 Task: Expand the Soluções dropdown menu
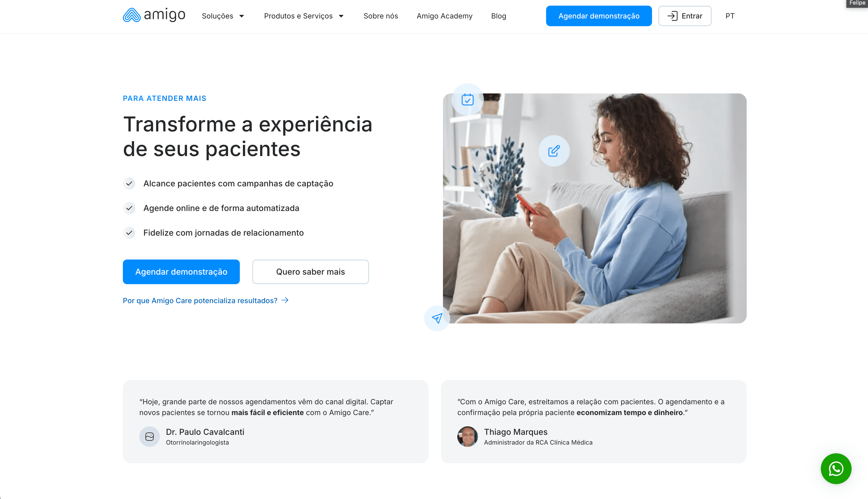coord(223,16)
